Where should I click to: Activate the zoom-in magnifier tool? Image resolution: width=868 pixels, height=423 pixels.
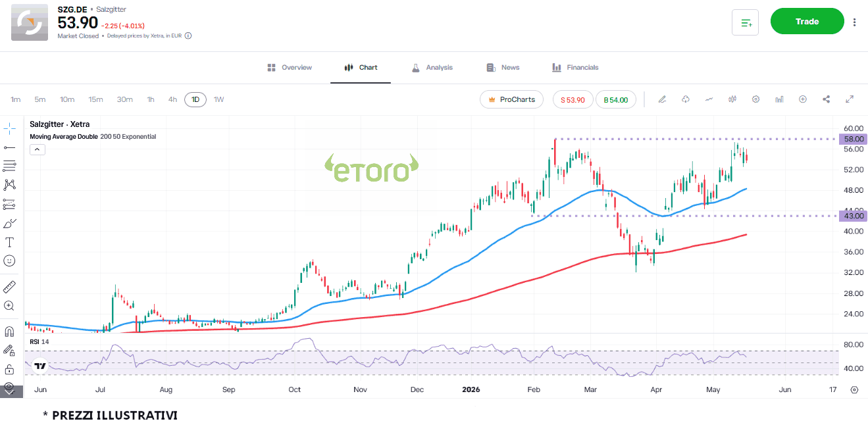pyautogui.click(x=9, y=306)
